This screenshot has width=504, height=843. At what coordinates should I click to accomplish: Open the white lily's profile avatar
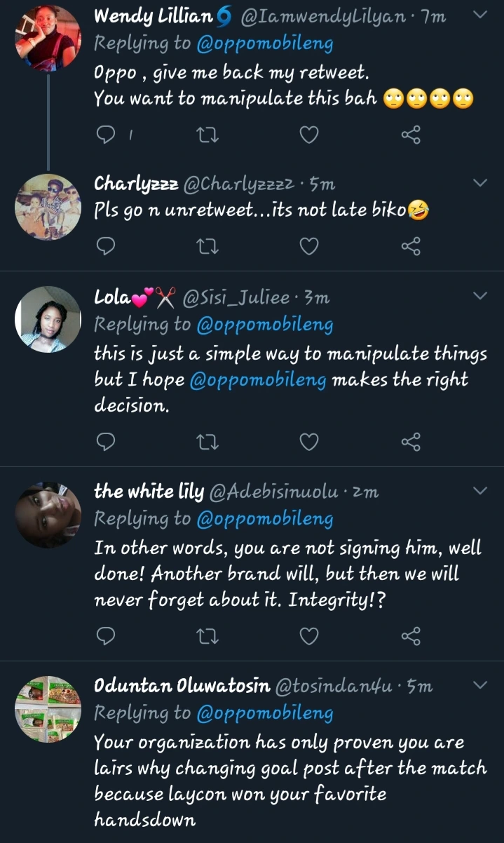pos(48,514)
